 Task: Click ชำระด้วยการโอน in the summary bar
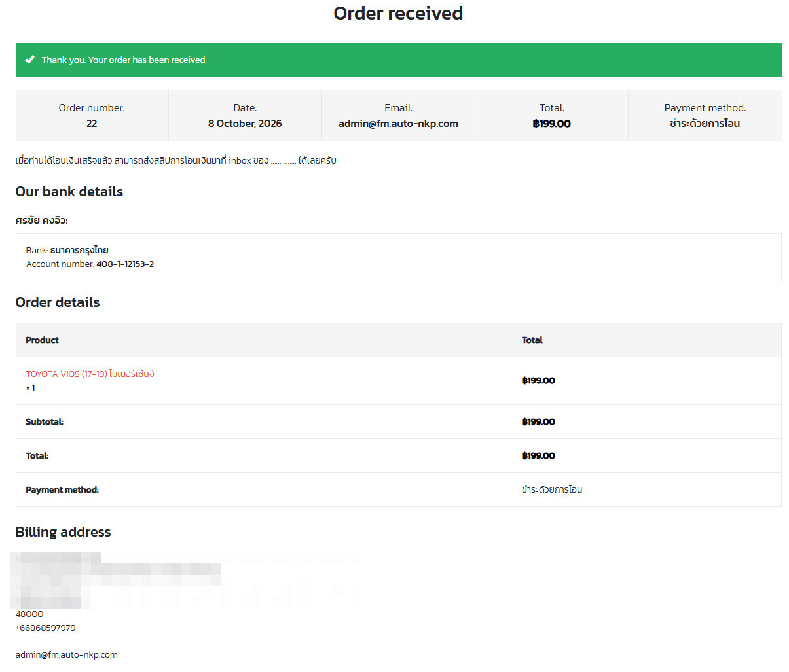[x=705, y=123]
